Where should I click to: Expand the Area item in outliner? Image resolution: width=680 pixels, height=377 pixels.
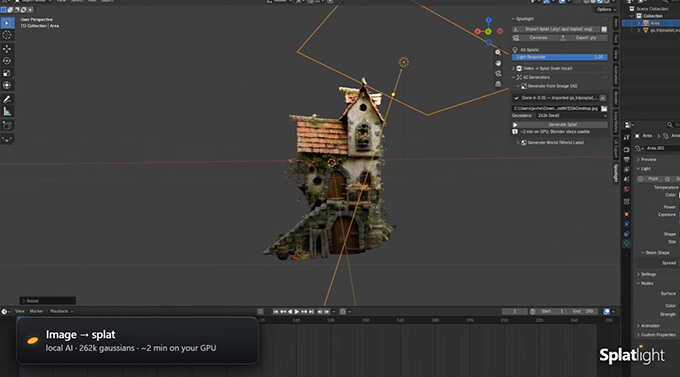click(x=638, y=23)
